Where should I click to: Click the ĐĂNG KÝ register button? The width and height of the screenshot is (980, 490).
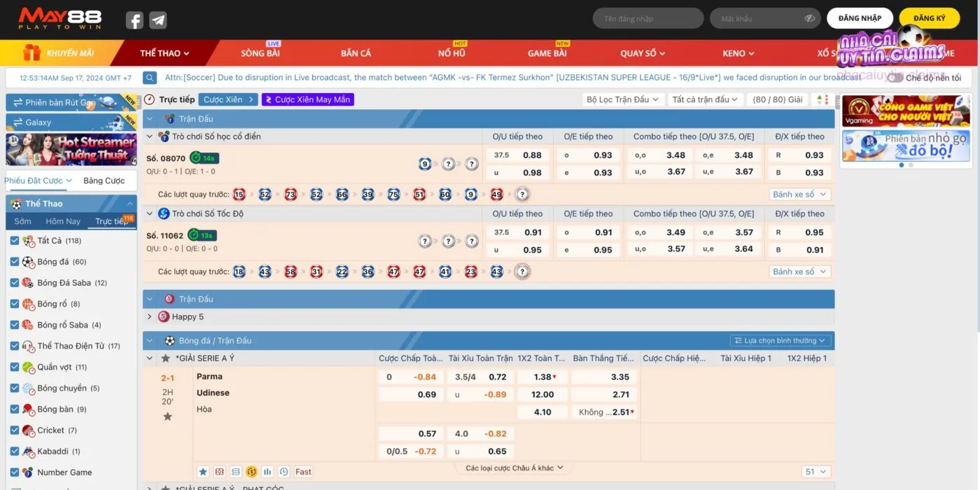coord(929,19)
